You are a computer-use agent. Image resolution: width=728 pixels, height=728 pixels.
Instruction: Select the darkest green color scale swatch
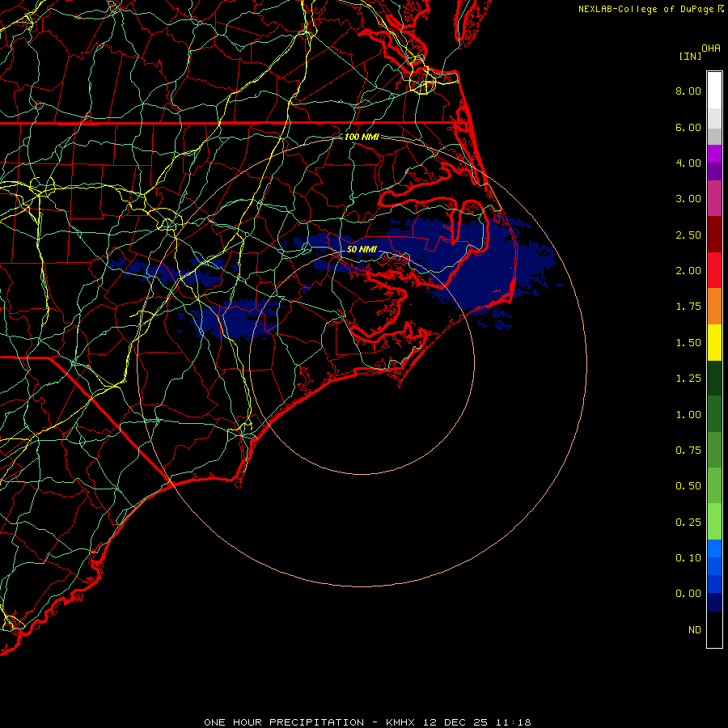[x=714, y=379]
